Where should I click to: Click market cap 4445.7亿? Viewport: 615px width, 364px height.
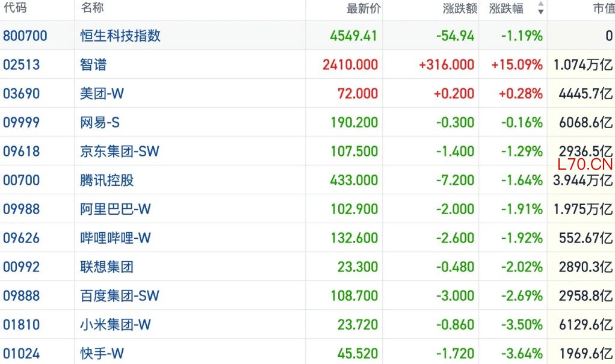coord(586,94)
